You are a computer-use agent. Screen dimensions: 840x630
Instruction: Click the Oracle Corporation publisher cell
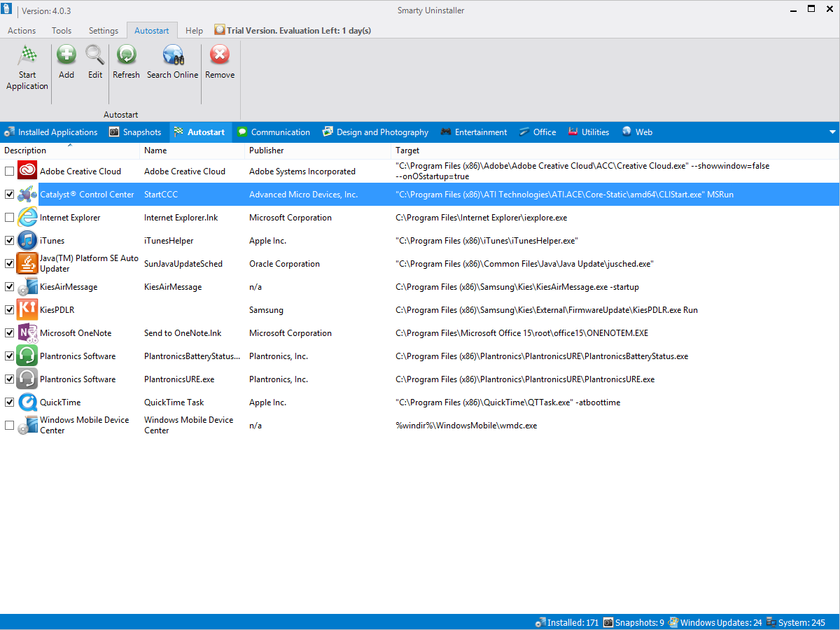point(284,264)
